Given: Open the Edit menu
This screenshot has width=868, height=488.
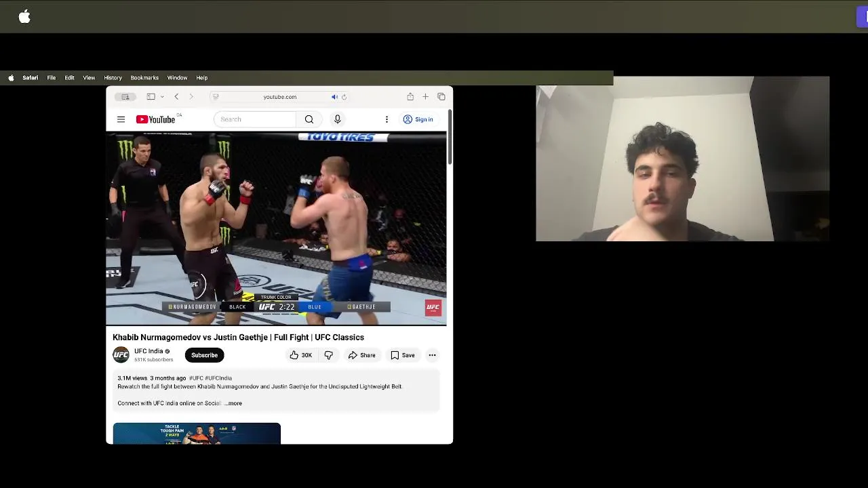Looking at the screenshot, I should click(x=69, y=78).
